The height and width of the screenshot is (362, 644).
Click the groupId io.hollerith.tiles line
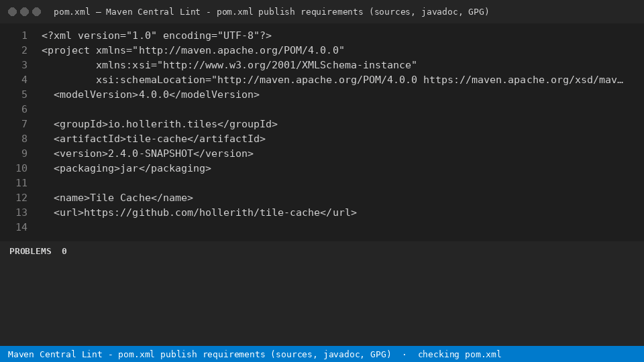[x=166, y=125]
